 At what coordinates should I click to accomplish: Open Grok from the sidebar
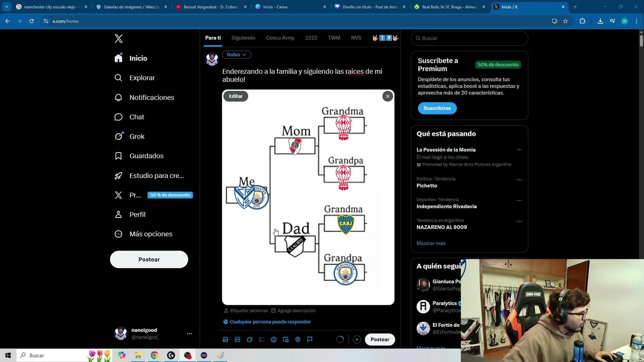point(129,136)
